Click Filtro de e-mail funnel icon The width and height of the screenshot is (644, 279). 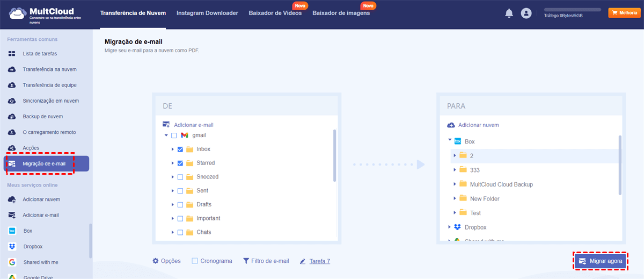[x=246, y=261]
